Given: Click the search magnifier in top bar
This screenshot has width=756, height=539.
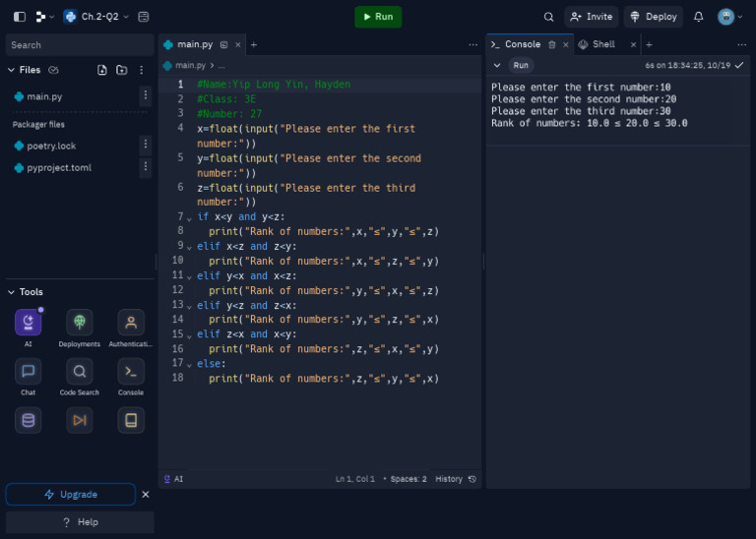Looking at the screenshot, I should 548,17.
